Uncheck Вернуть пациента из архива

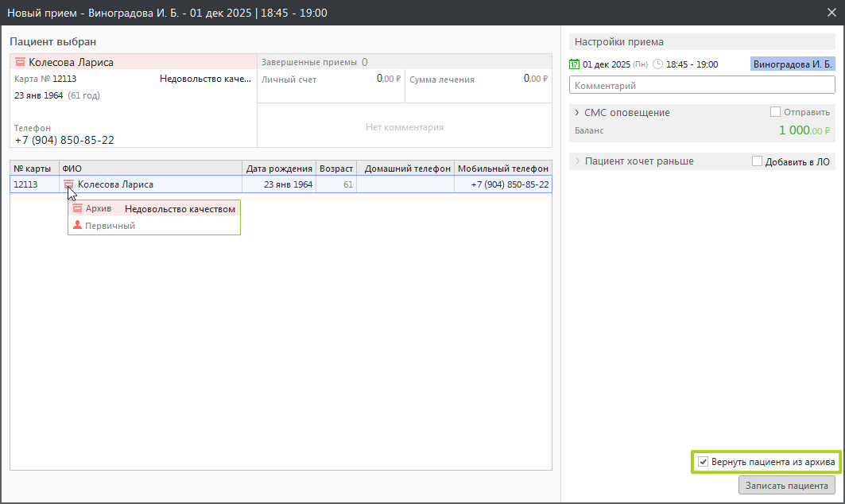(x=703, y=462)
